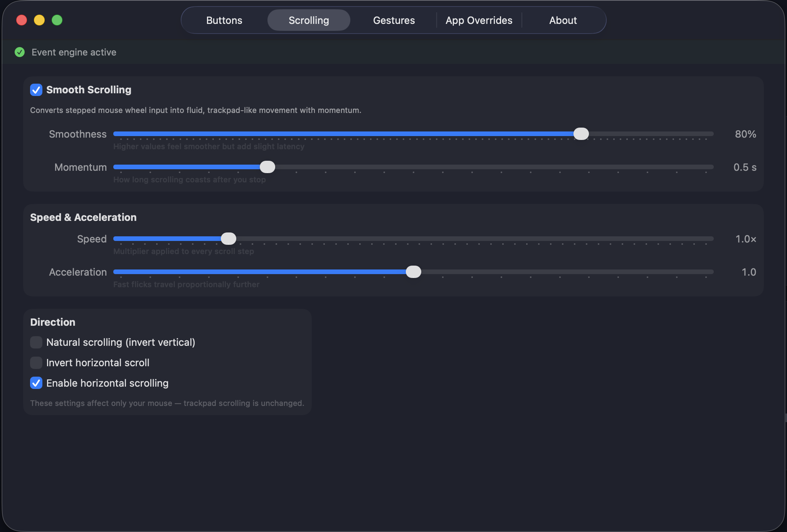Switch to the App Overrides tab

pyautogui.click(x=479, y=20)
